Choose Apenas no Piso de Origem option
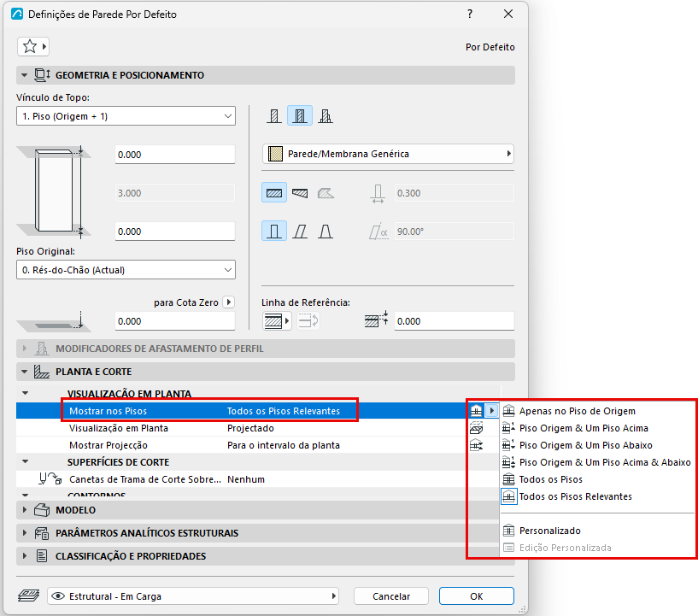 pyautogui.click(x=597, y=411)
